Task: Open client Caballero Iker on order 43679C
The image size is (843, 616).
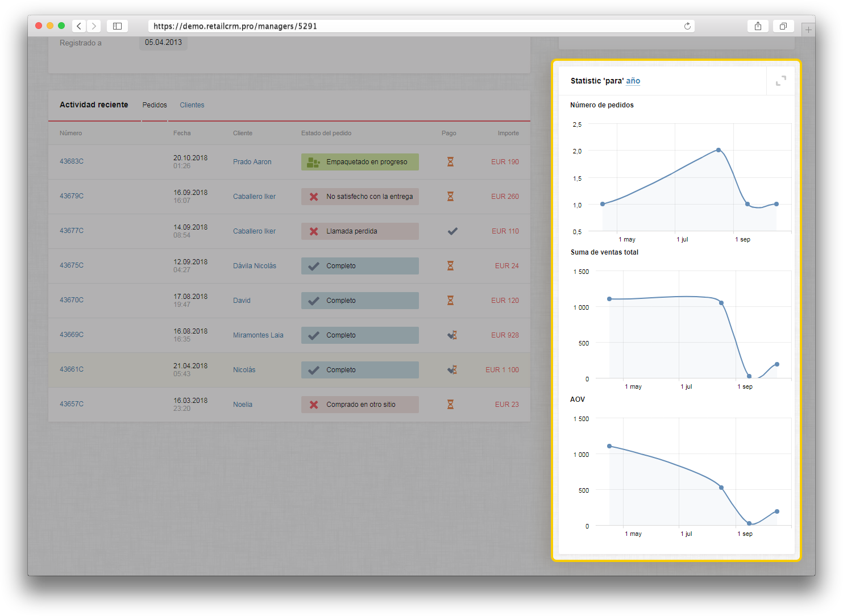Action: click(254, 197)
